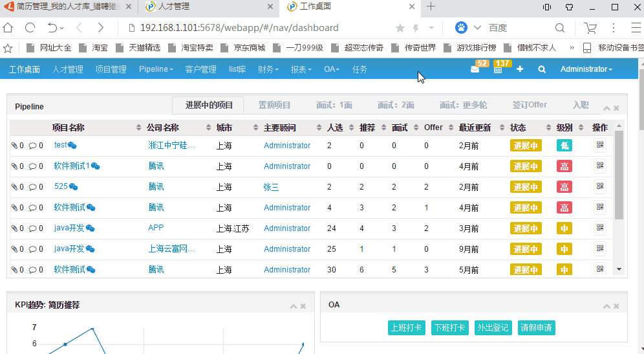Sort table by 最近更新 column
This screenshot has height=354, width=644.
(475, 128)
